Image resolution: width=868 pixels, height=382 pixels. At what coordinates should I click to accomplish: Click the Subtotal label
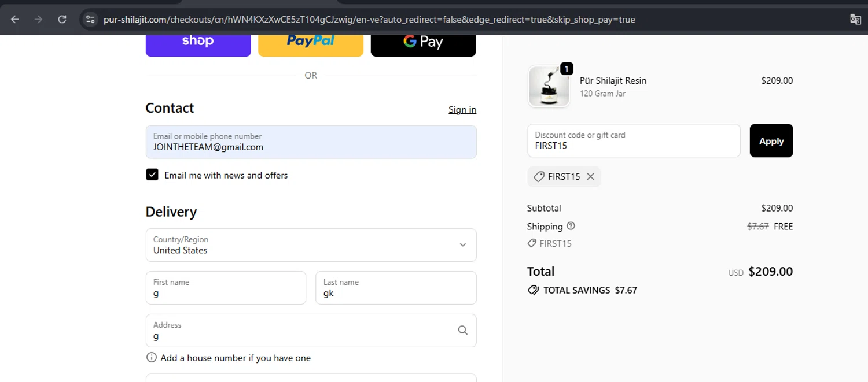pos(544,208)
